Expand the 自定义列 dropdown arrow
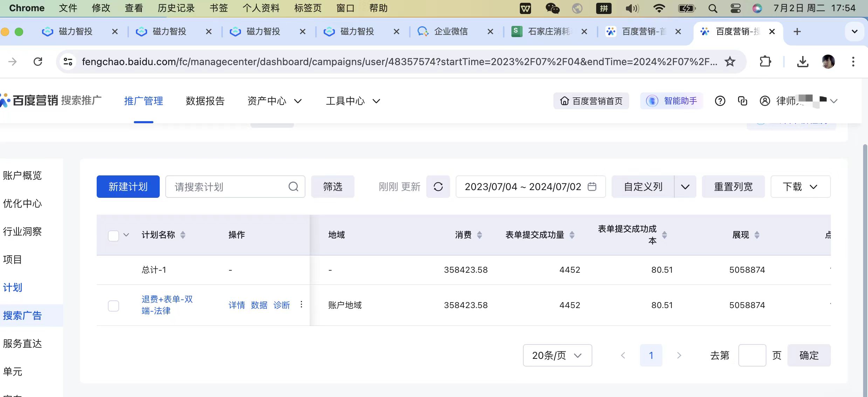 pos(685,187)
